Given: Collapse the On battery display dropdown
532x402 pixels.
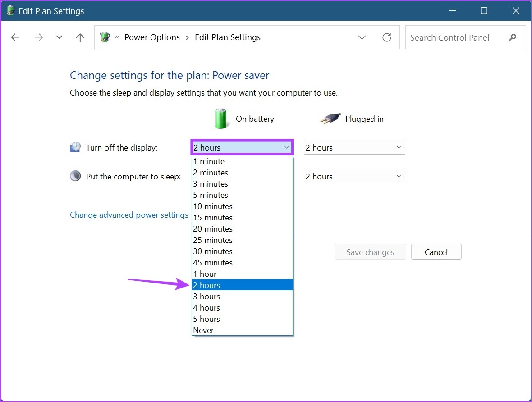Looking at the screenshot, I should (x=242, y=147).
